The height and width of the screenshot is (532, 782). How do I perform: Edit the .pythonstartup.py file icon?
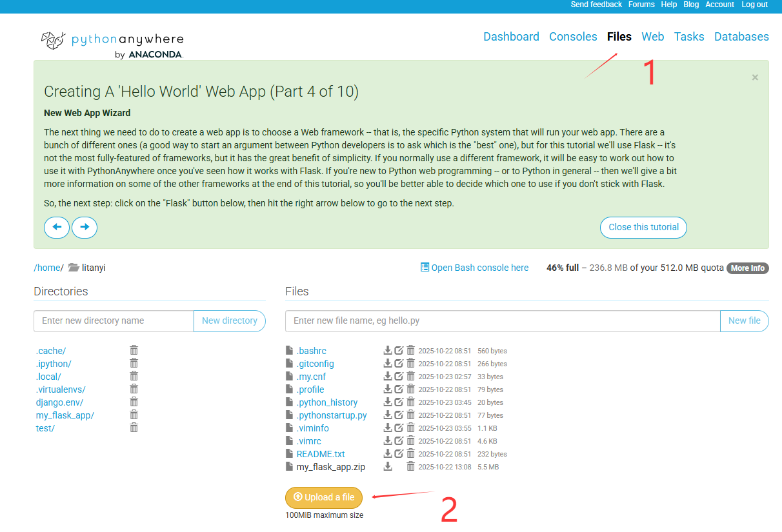(x=399, y=415)
